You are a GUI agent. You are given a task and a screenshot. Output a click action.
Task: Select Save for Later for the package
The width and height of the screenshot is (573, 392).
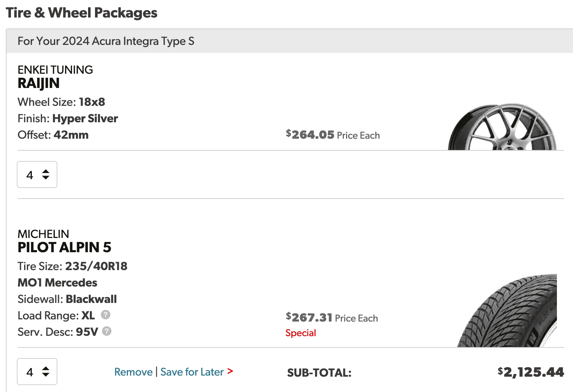[192, 372]
